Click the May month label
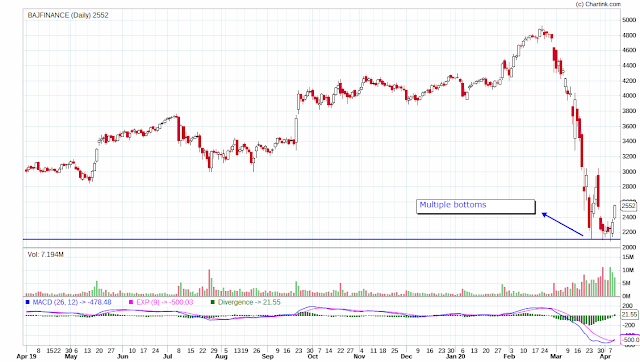This screenshot has width=640, height=362. 71,357
